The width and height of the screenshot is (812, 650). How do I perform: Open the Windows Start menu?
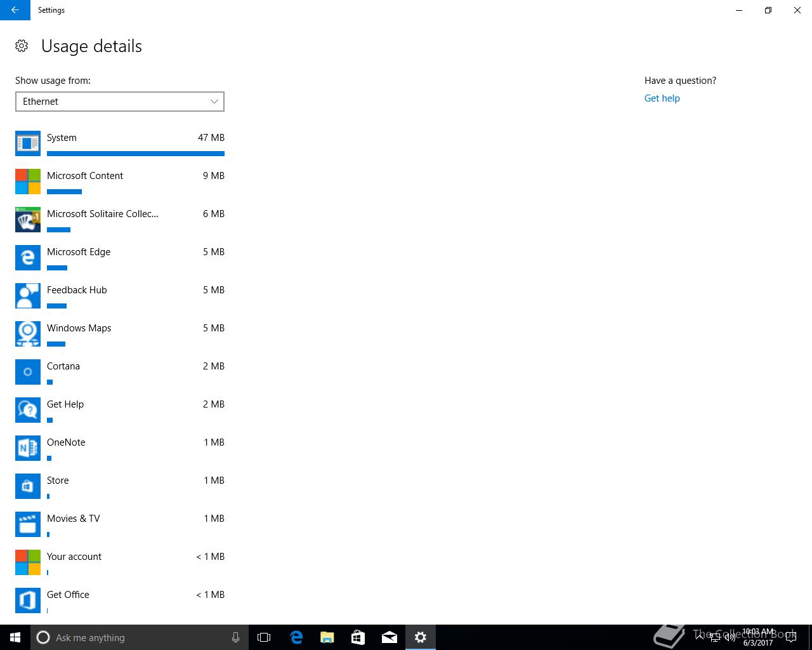coord(15,637)
